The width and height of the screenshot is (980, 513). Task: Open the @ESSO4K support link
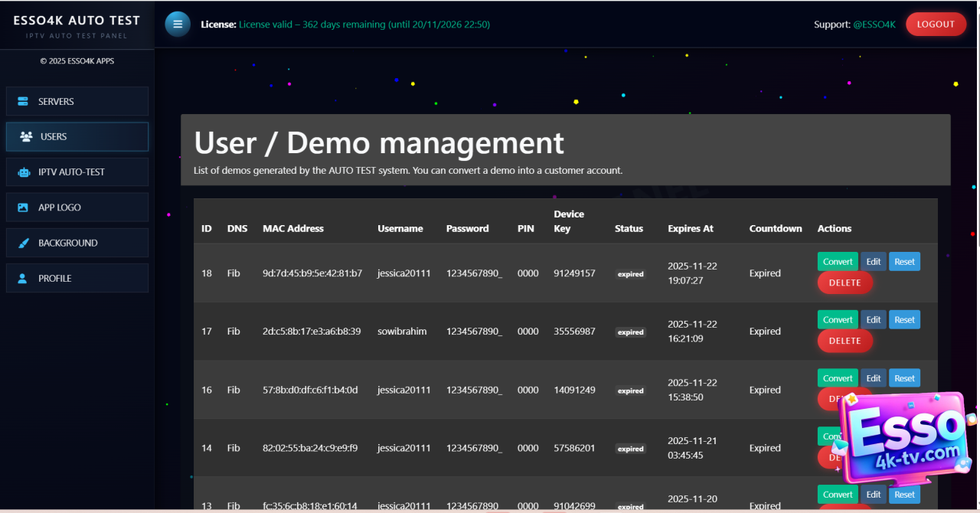click(x=874, y=25)
